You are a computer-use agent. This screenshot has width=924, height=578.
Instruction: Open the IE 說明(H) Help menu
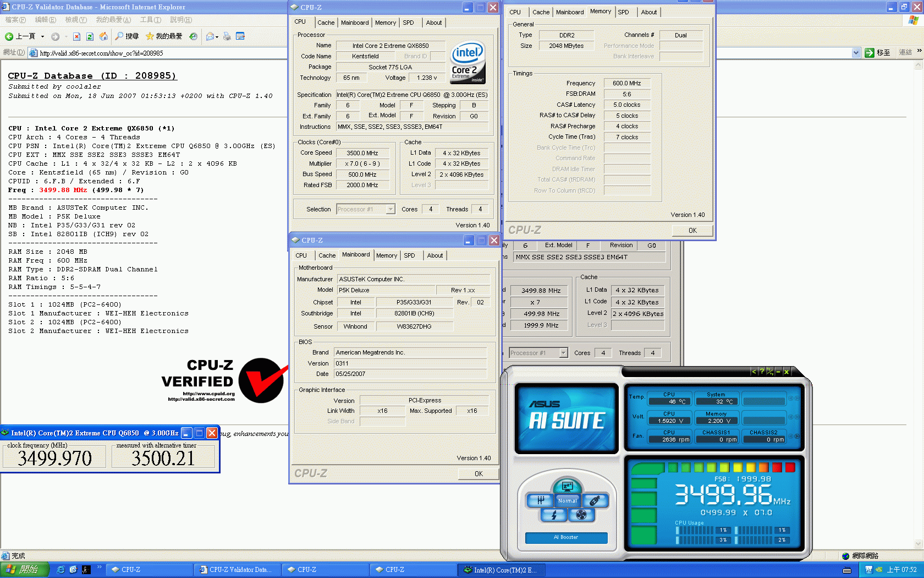[x=181, y=20]
